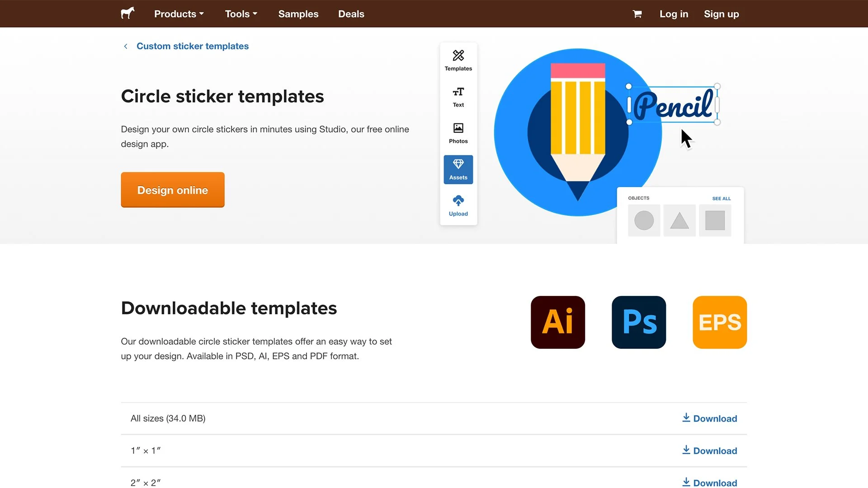Select the gray circle object shape
The image size is (868, 488).
644,221
